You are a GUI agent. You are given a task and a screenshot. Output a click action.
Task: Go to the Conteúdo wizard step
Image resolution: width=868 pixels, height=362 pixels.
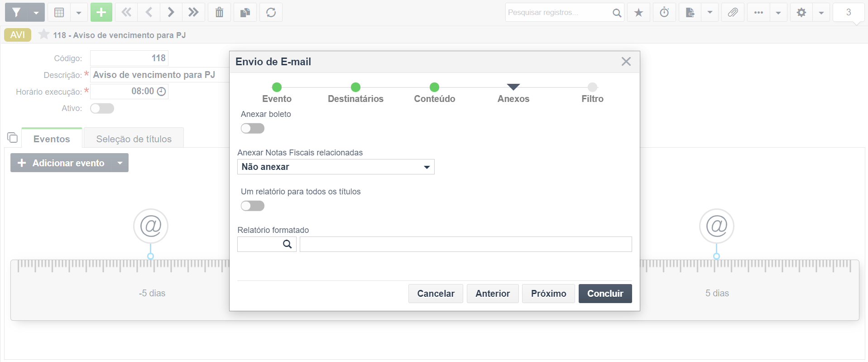pyautogui.click(x=434, y=93)
